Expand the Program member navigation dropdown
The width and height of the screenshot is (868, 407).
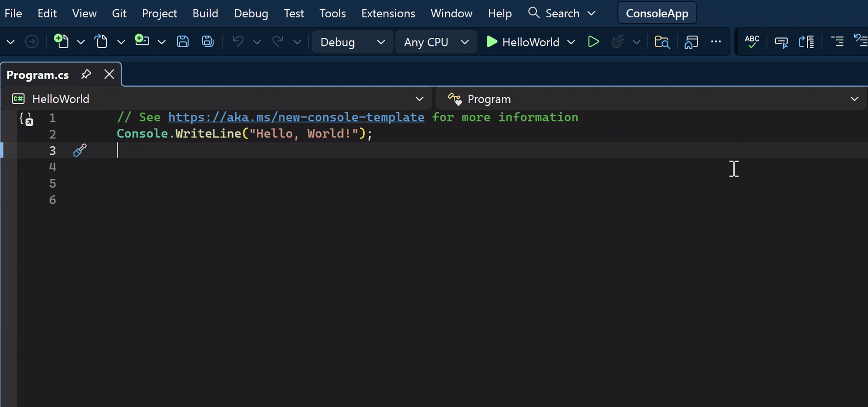pyautogui.click(x=854, y=98)
